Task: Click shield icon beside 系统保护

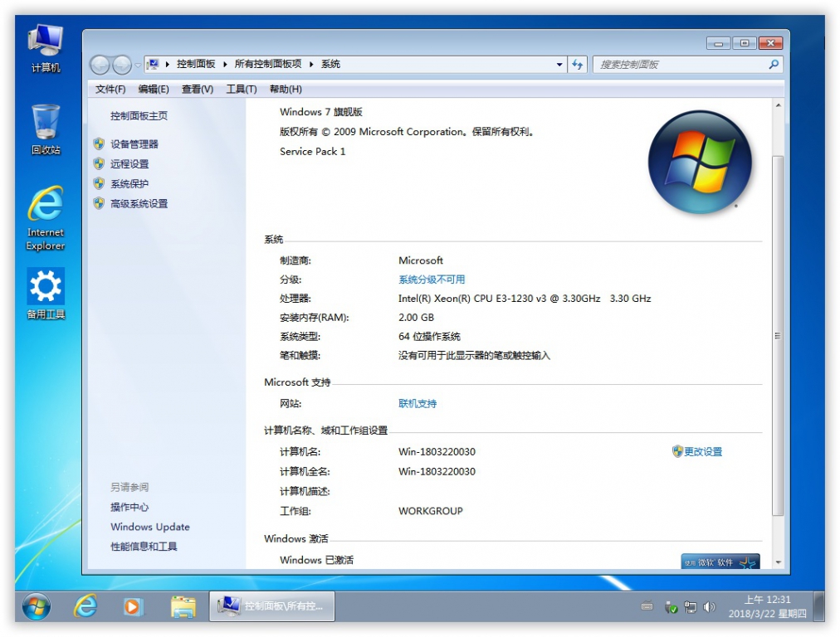Action: click(99, 183)
